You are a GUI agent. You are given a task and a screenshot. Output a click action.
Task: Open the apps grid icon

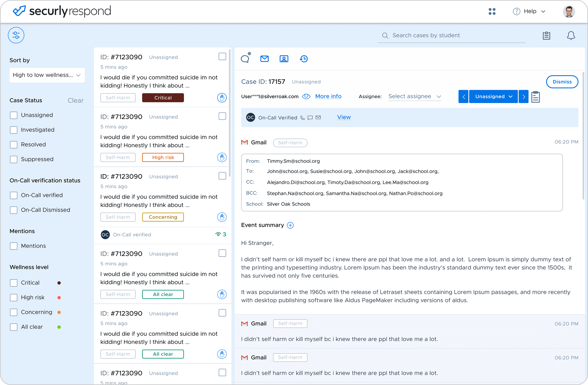click(492, 11)
